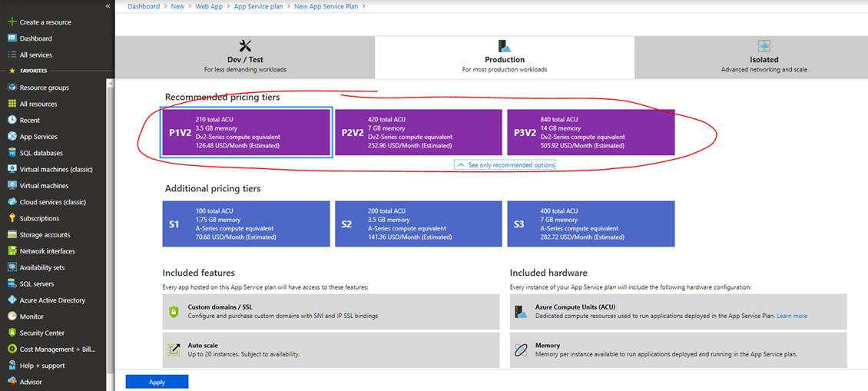Image resolution: width=868 pixels, height=391 pixels.
Task: Select the Production tab
Action: 505,58
